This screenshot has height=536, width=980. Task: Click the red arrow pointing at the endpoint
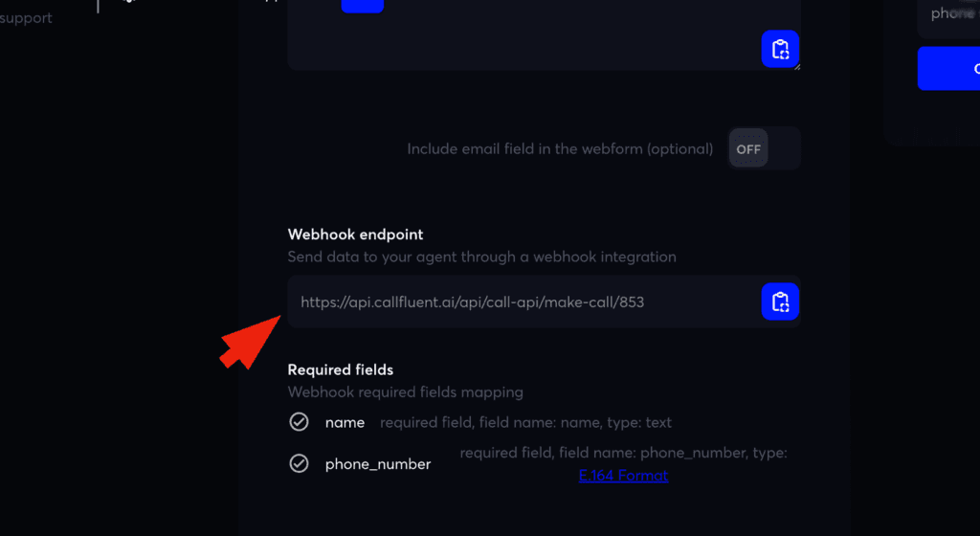[249, 339]
